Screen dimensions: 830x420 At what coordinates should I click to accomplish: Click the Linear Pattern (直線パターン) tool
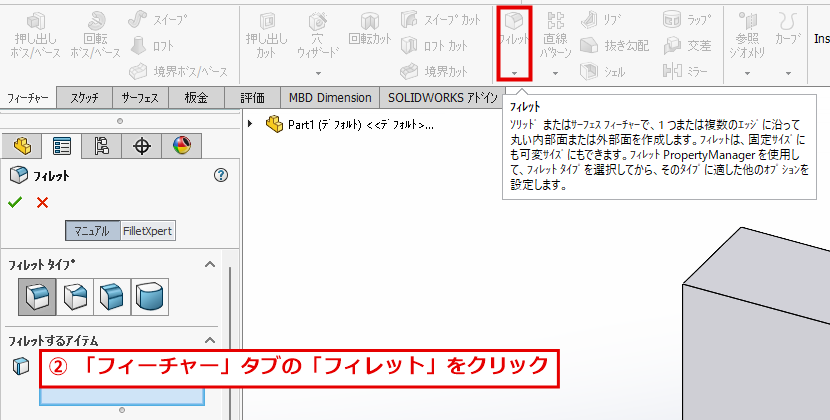click(555, 36)
